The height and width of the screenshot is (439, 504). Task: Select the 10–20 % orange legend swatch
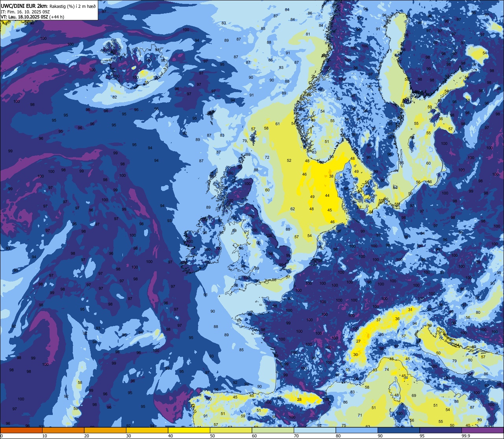(x=63, y=430)
